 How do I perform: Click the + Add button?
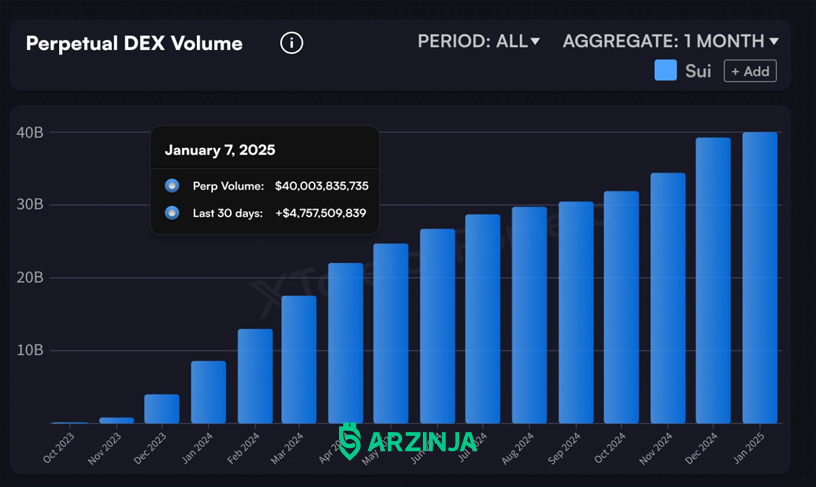click(750, 71)
